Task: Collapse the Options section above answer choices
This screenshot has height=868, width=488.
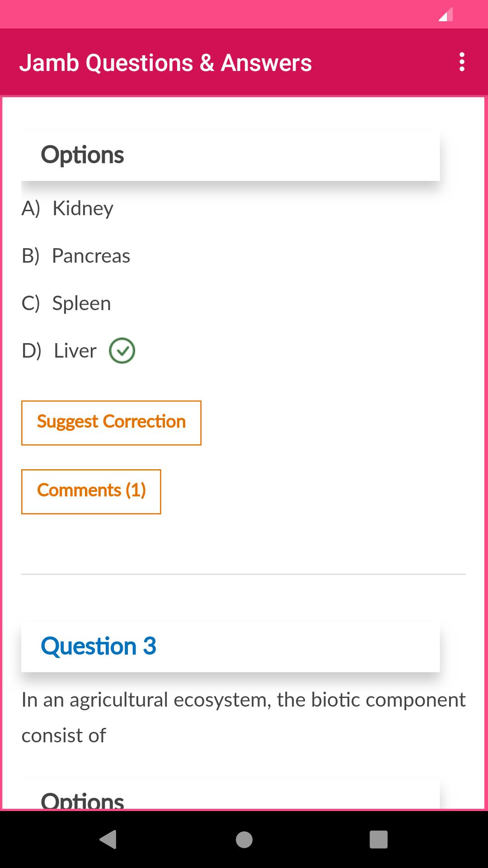Action: pos(83,155)
